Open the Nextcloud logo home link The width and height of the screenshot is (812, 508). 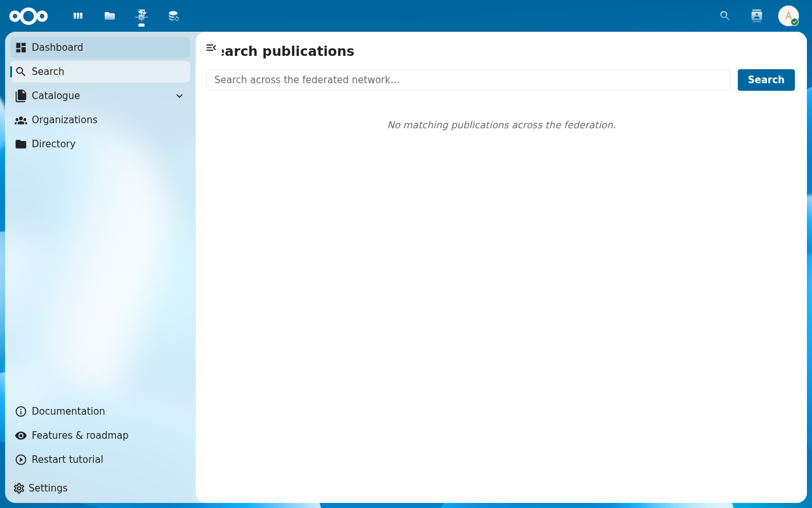(x=29, y=16)
